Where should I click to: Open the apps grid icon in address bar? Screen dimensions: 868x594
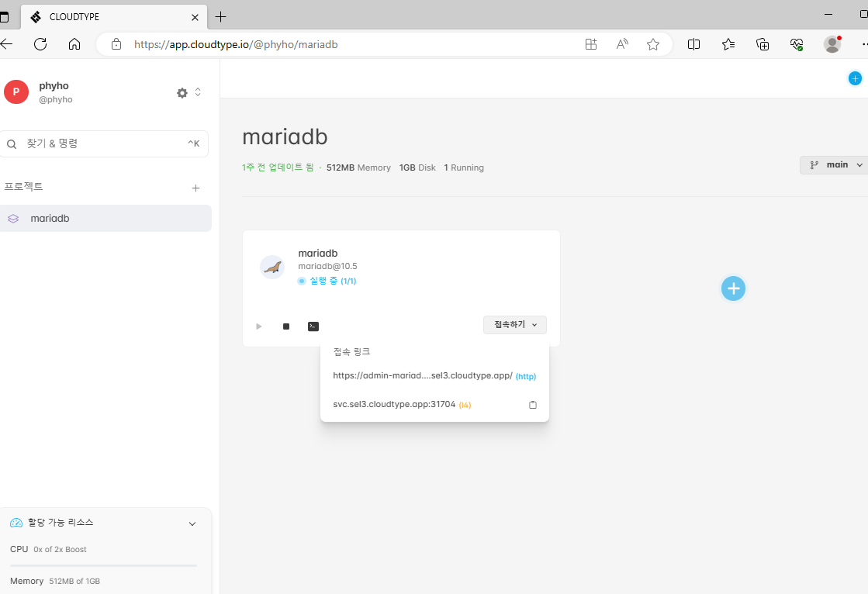pos(591,44)
